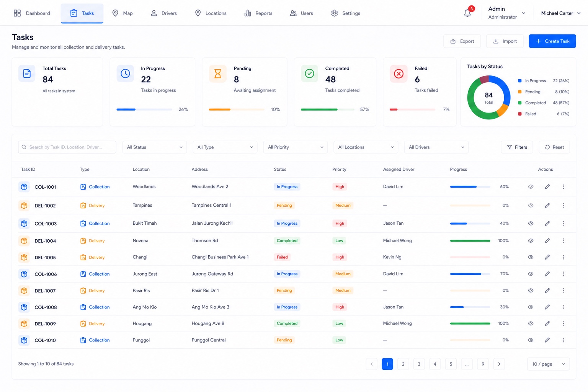Viewport: 588px width, 392px height.
Task: Reset the table filters
Action: tap(554, 147)
